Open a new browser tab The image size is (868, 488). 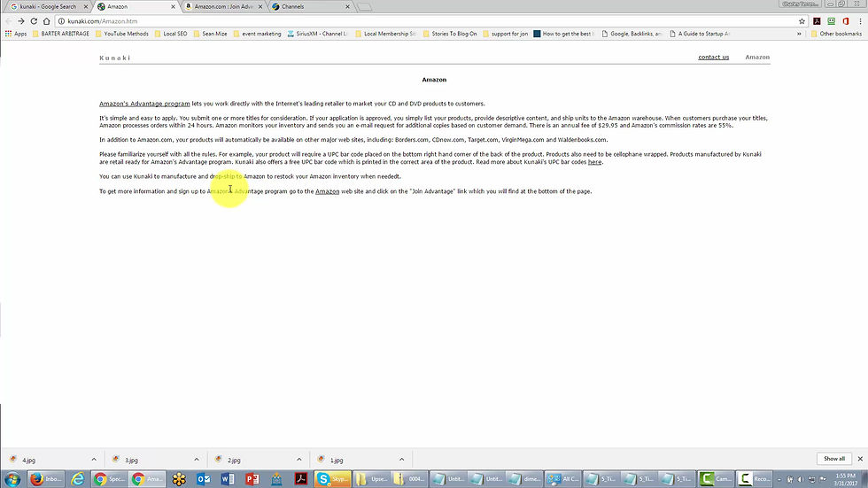point(364,6)
